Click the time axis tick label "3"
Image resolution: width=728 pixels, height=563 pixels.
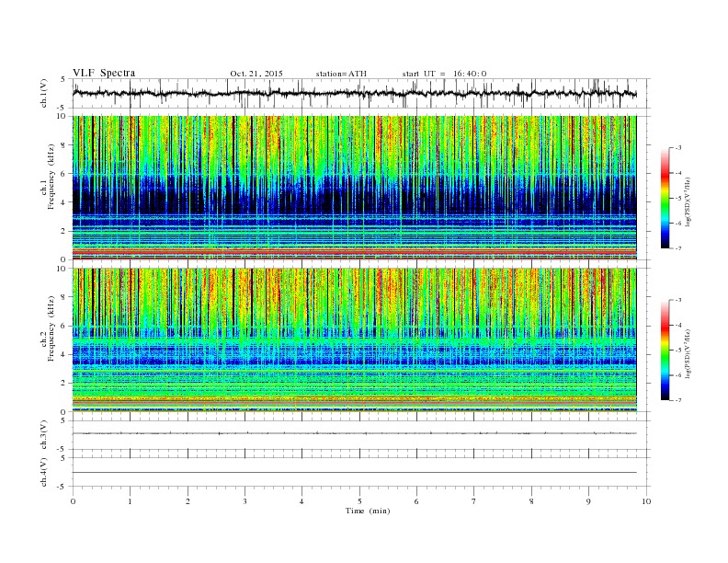[x=245, y=501]
